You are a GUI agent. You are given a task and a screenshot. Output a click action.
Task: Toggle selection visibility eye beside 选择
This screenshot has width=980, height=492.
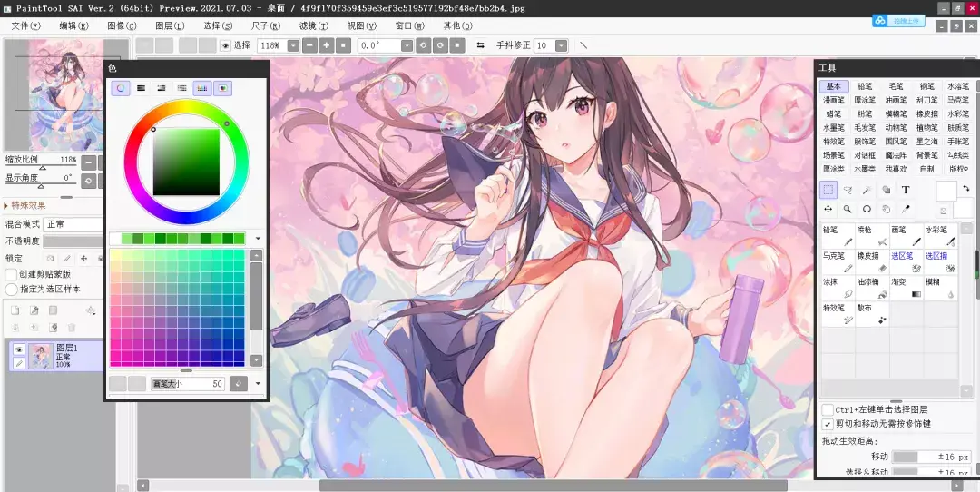point(225,45)
